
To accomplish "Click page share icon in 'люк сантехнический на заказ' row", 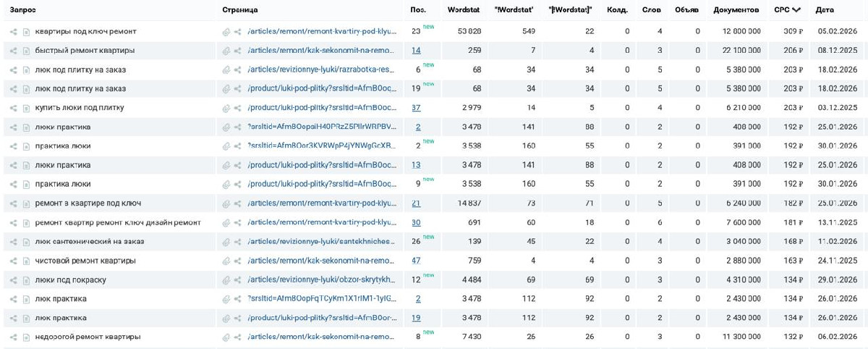I will click(x=237, y=242).
